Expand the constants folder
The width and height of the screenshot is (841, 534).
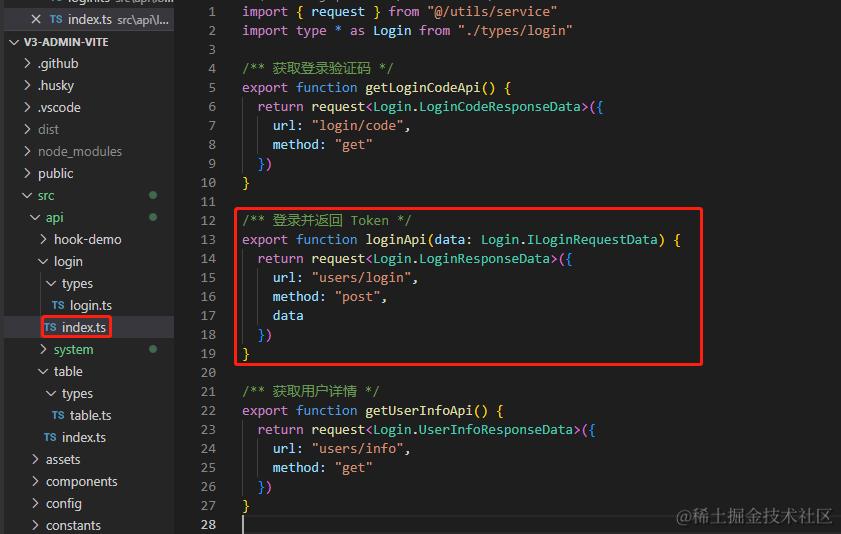[x=35, y=525]
